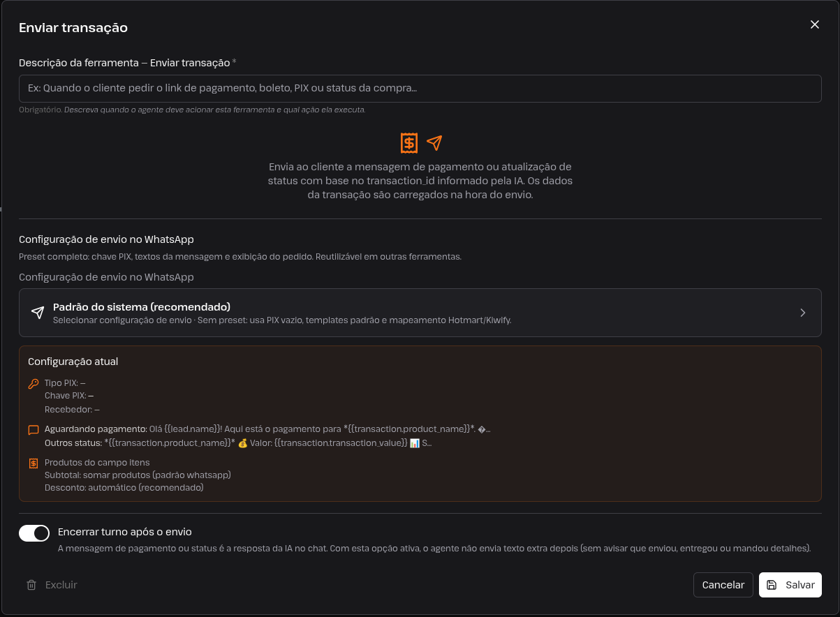
Task: Open the Padrão do sistema (recomendado) selector
Action: pos(420,313)
